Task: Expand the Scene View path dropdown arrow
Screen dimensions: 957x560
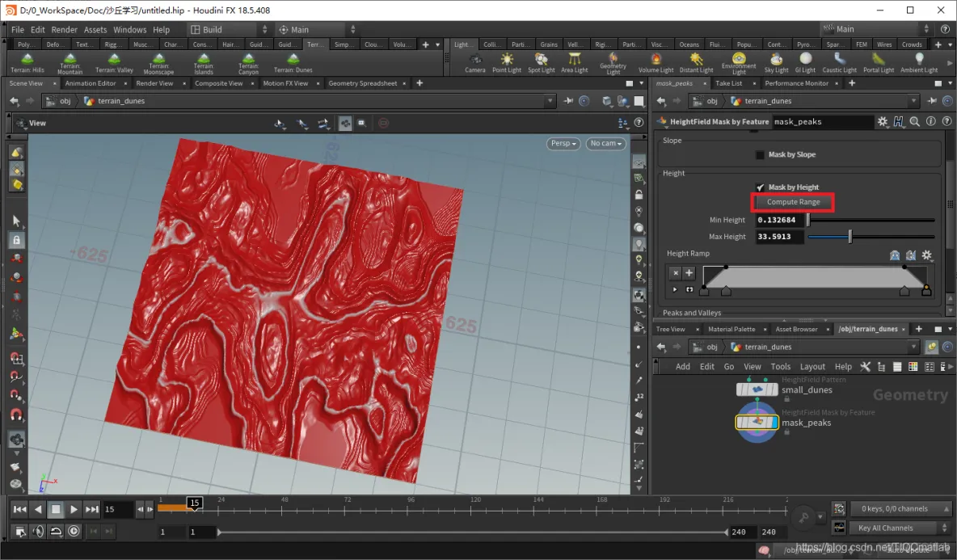Action: pos(550,101)
